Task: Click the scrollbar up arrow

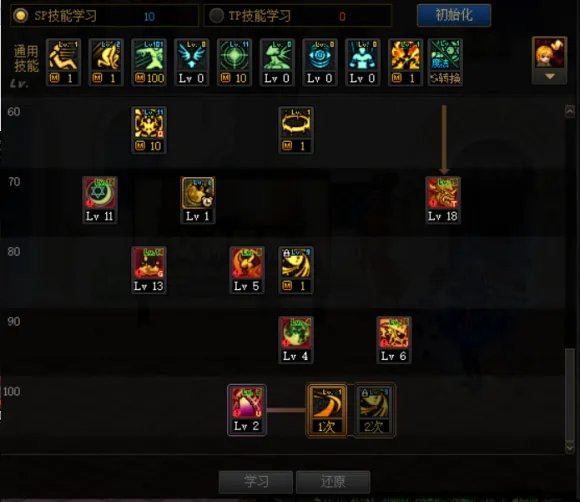Action: point(570,111)
